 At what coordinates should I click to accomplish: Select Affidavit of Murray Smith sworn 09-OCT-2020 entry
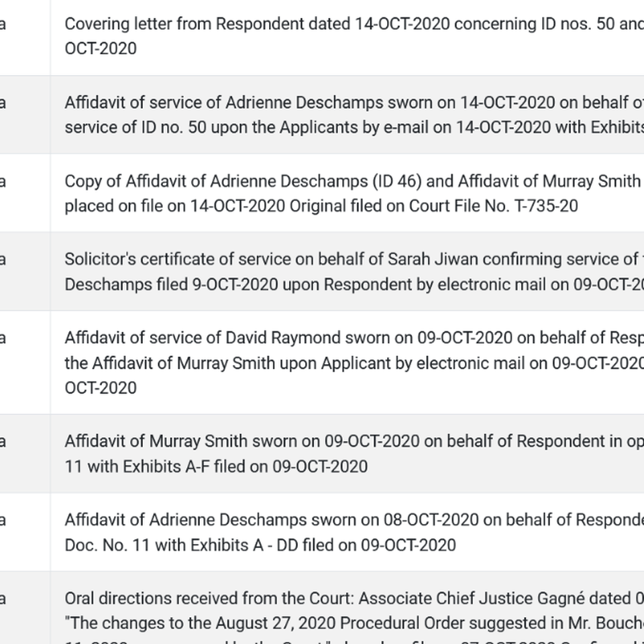click(x=354, y=454)
